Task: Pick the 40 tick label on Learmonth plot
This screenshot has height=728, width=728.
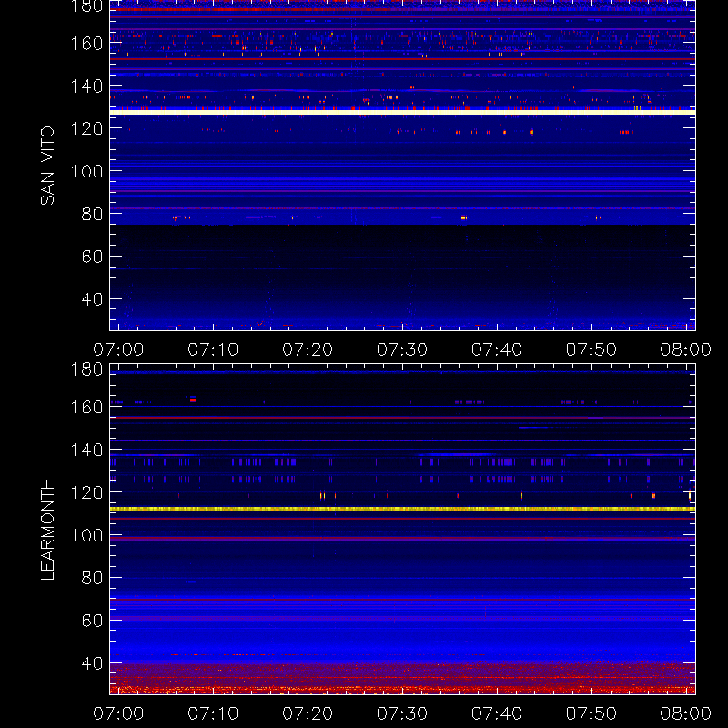Action: coord(92,663)
